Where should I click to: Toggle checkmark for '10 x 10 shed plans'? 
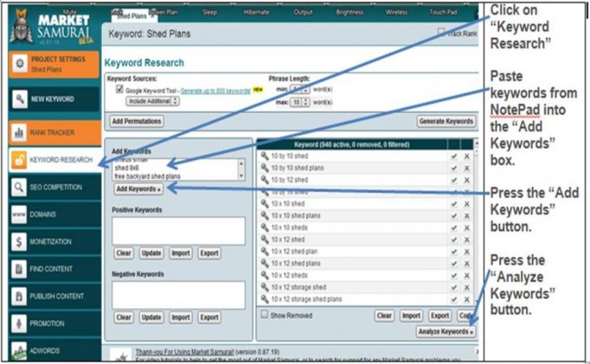click(x=454, y=216)
